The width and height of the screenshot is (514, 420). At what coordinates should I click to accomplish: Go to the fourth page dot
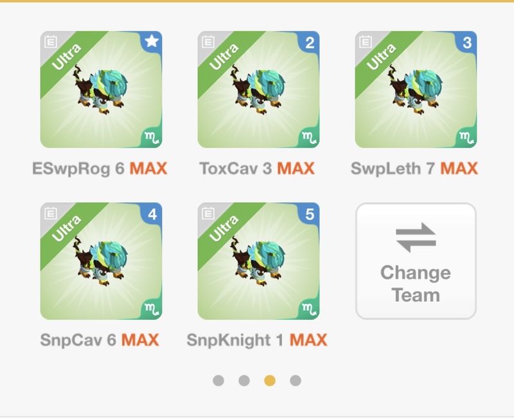tap(296, 381)
